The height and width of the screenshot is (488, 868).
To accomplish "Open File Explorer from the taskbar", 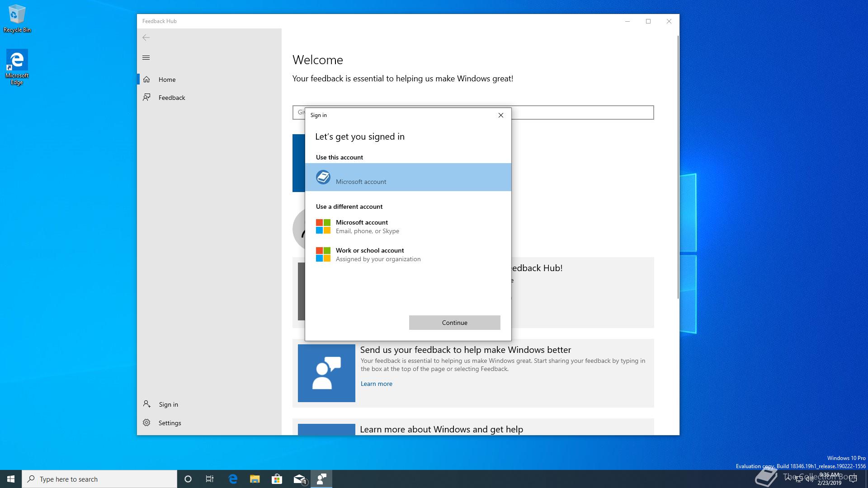I will click(x=255, y=479).
